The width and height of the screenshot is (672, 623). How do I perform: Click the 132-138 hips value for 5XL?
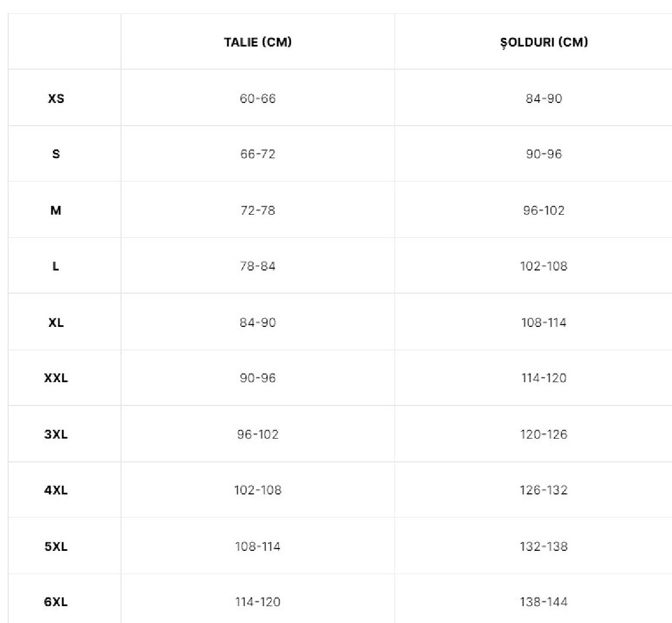coord(544,546)
